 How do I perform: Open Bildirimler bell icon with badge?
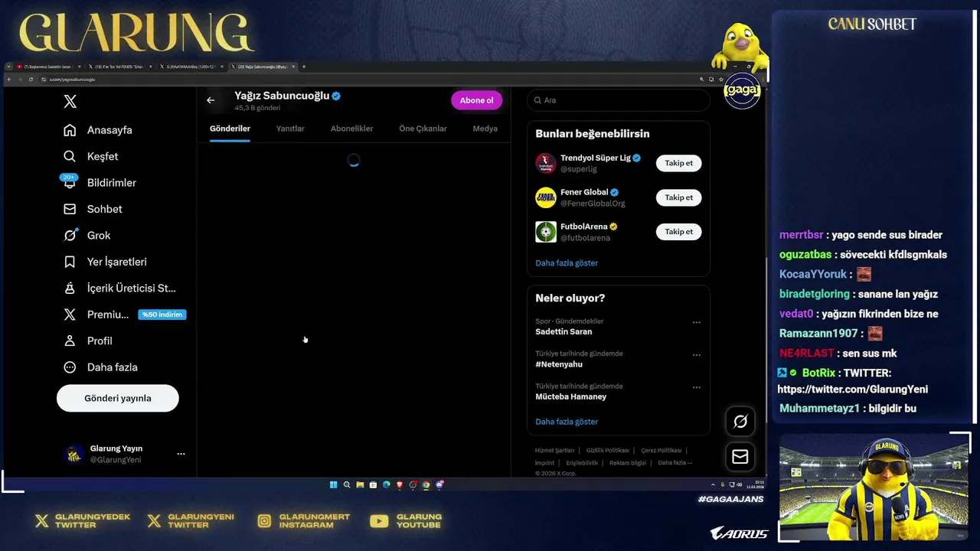pyautogui.click(x=70, y=181)
